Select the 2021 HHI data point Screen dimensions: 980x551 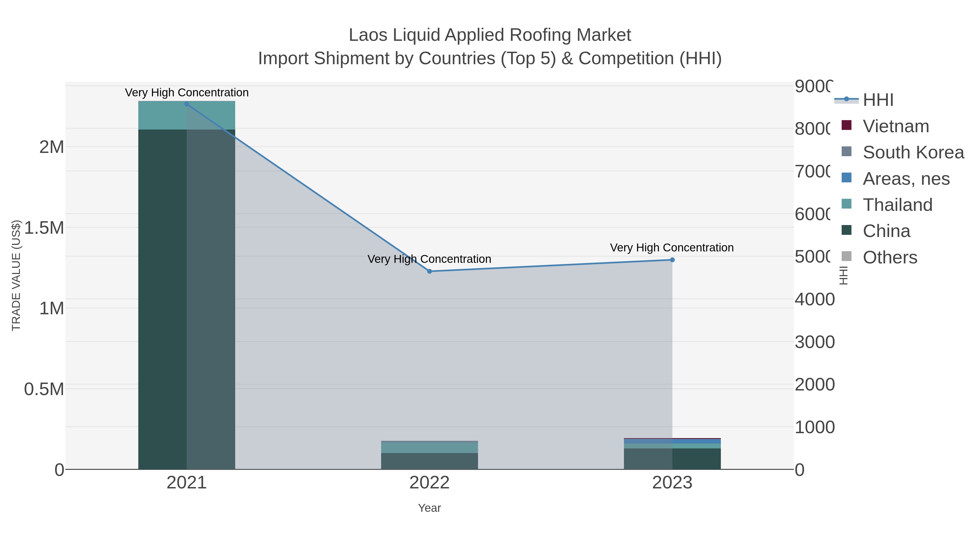[x=186, y=104]
